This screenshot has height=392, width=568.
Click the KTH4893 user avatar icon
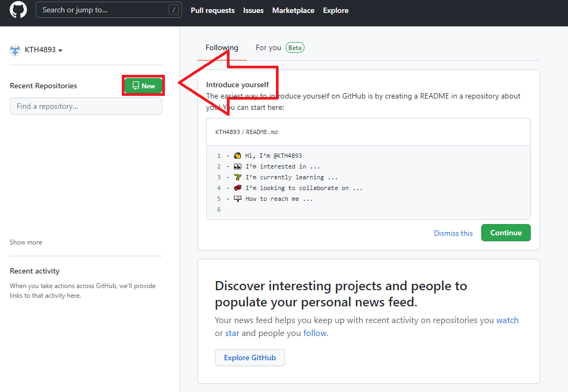tap(15, 50)
